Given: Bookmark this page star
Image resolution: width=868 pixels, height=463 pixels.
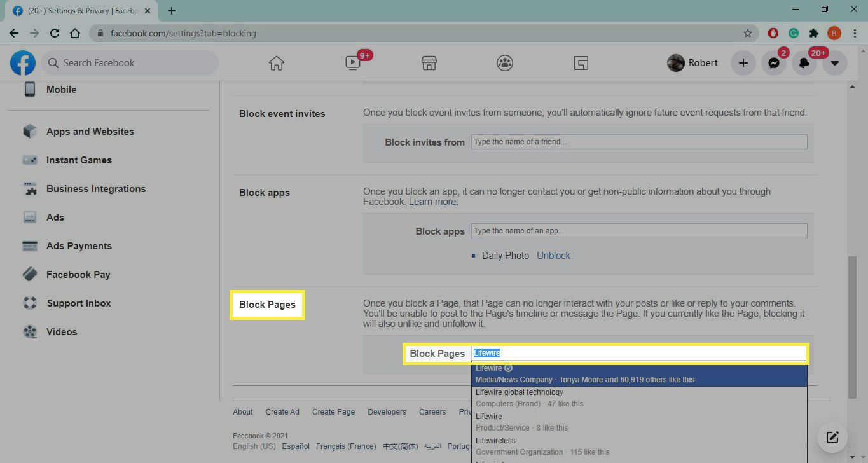Looking at the screenshot, I should tap(748, 33).
